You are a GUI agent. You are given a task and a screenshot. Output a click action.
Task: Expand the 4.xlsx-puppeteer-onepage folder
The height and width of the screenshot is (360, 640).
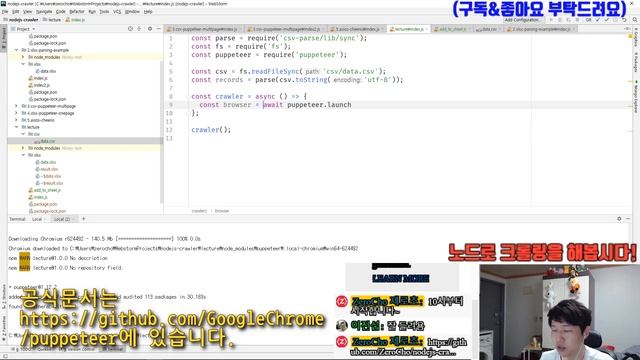click(x=17, y=113)
